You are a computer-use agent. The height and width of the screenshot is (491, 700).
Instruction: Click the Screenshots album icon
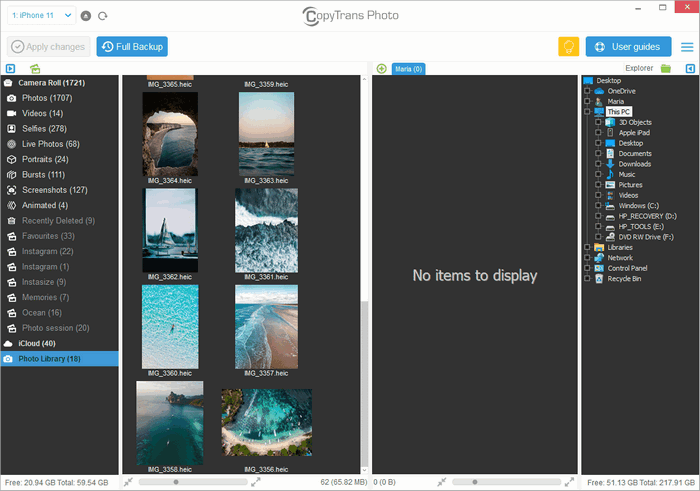[x=12, y=190]
